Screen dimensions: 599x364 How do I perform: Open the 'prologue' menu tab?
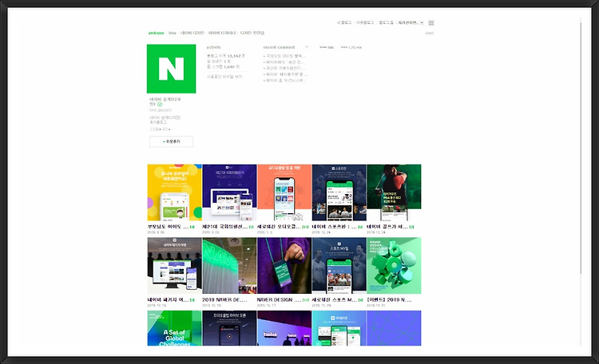156,33
